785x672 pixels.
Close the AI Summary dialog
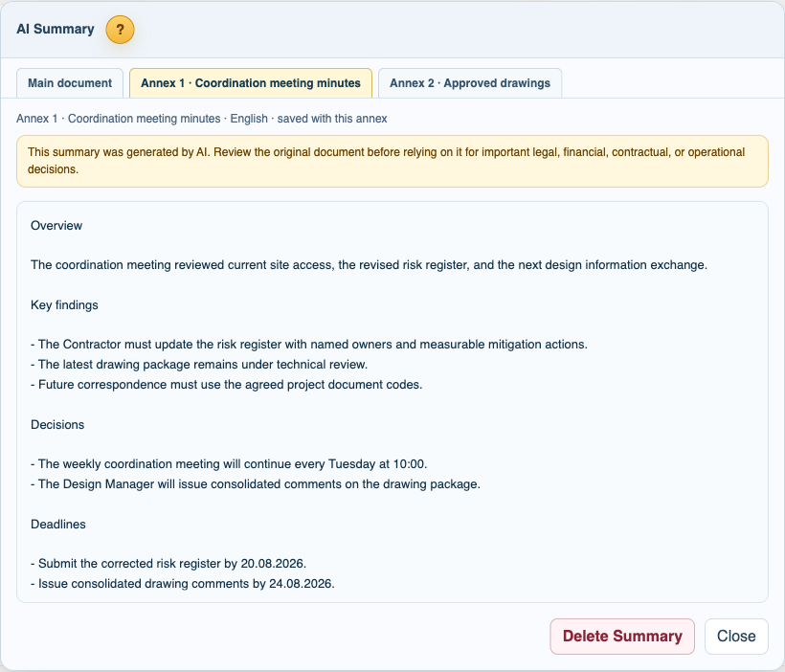pos(736,636)
